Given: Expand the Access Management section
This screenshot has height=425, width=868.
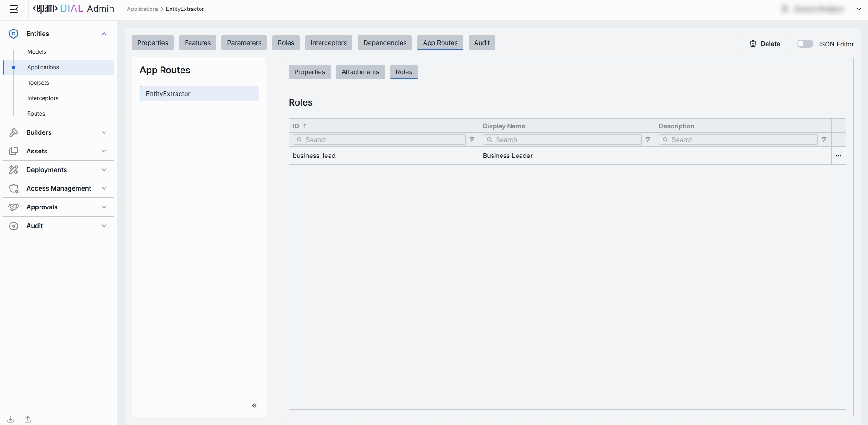Looking at the screenshot, I should pyautogui.click(x=104, y=188).
